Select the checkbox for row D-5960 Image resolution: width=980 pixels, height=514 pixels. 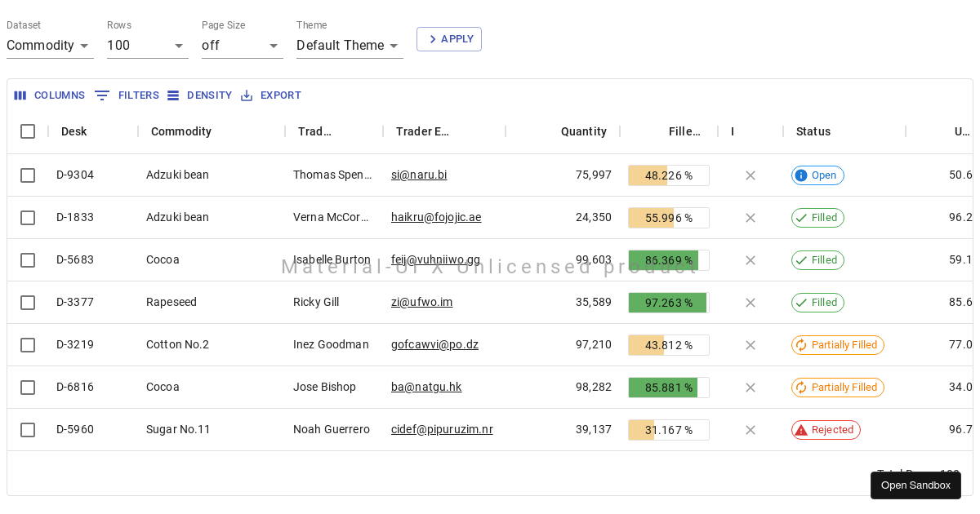point(28,430)
